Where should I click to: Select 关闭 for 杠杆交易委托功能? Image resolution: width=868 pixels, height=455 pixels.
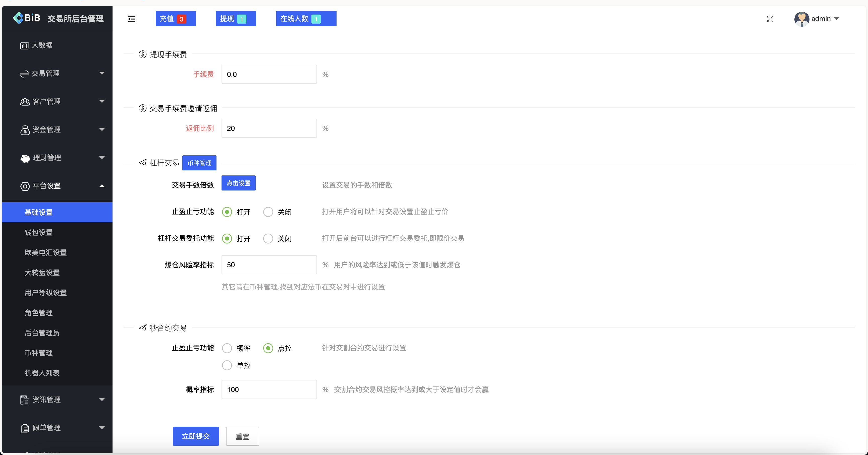coord(268,238)
